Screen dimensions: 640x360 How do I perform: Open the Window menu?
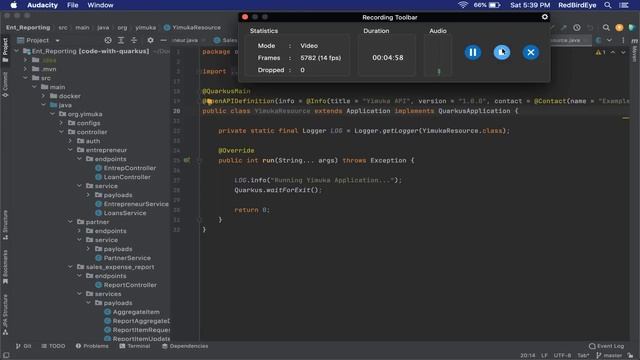[x=100, y=5]
